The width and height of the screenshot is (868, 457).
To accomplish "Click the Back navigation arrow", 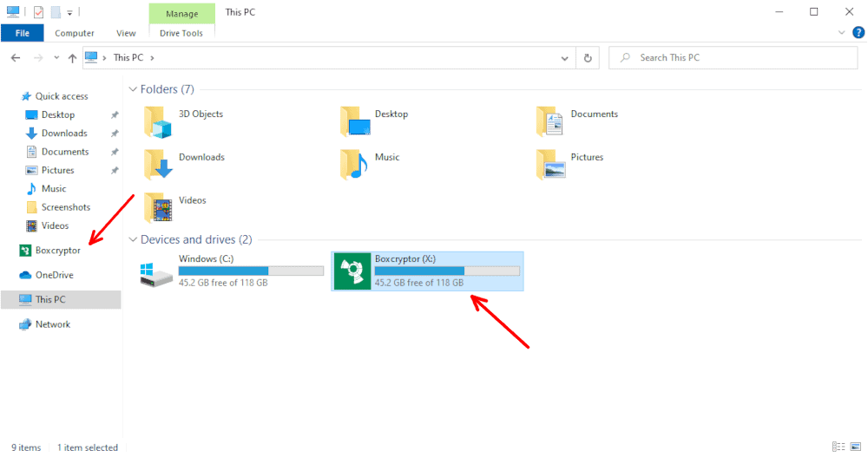I will [x=16, y=57].
